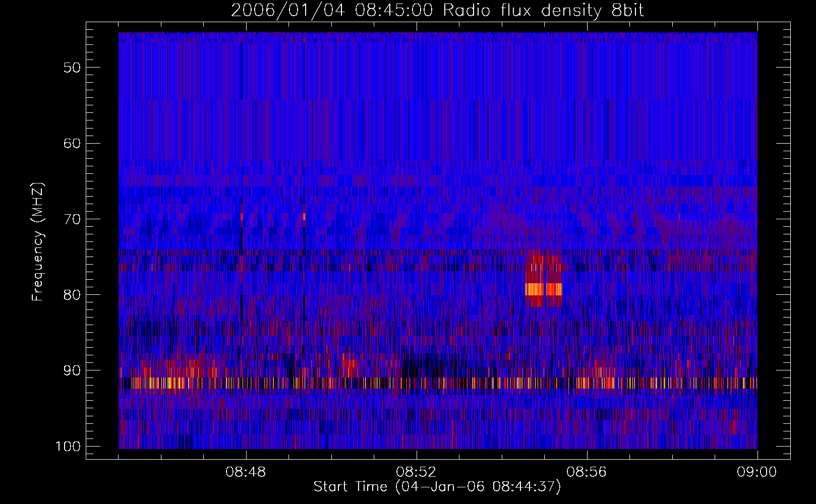816x504 pixels.
Task: Click the plot title "2006/01/04 08:45:00 Radio flux density 8bit"
Action: (437, 11)
